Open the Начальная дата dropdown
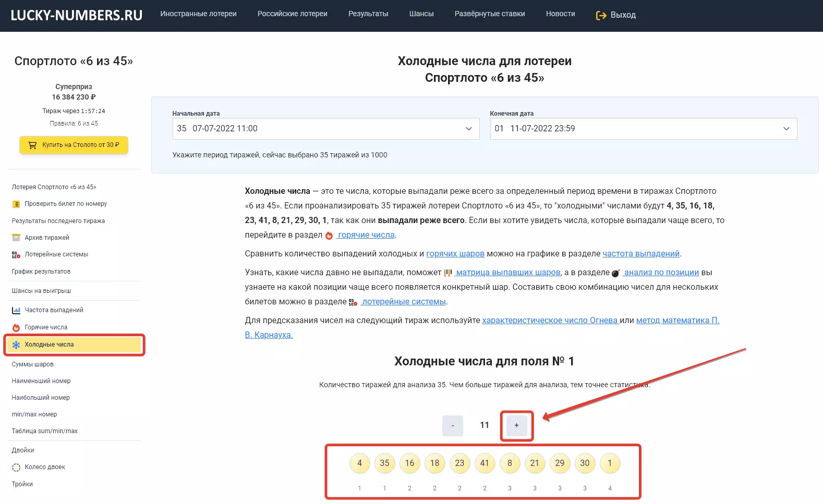Image resolution: width=823 pixels, height=504 pixels. click(326, 129)
